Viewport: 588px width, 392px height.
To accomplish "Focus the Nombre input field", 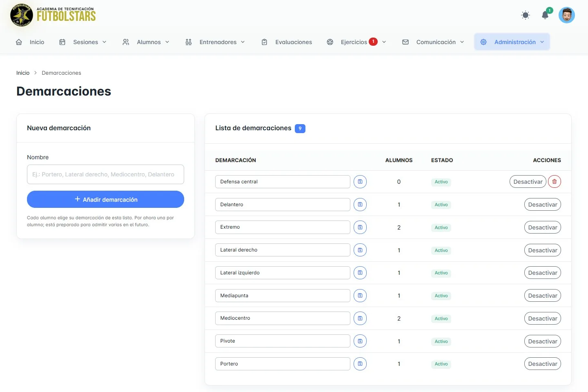I will 105,174.
